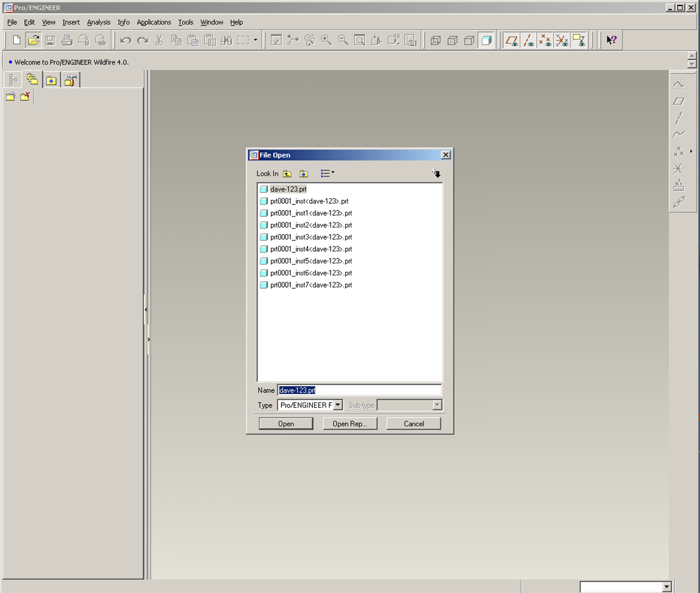
Task: Select prt0001_inst3<dave-123>.prt in file list
Action: coord(311,237)
